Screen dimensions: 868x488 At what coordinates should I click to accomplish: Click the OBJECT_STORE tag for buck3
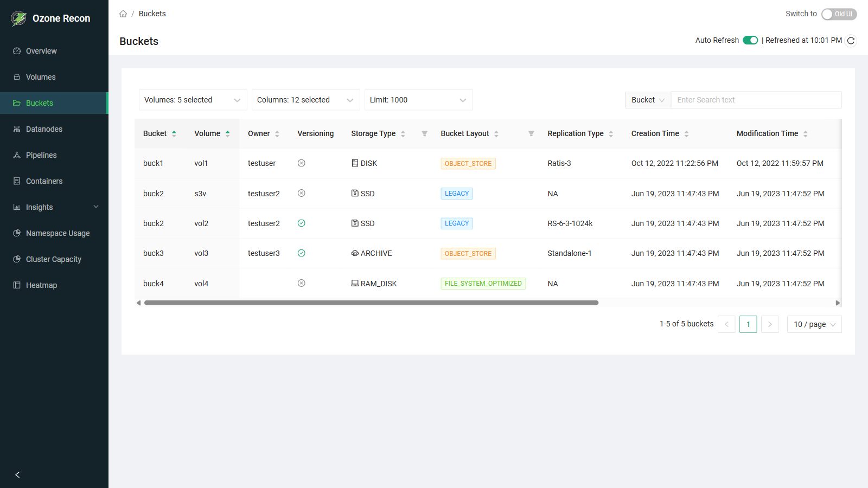click(x=468, y=254)
